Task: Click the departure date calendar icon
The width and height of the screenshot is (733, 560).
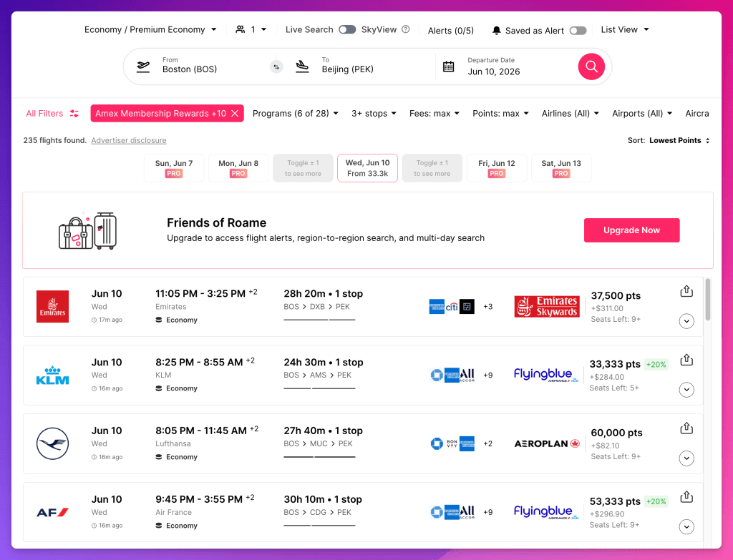Action: pyautogui.click(x=448, y=67)
